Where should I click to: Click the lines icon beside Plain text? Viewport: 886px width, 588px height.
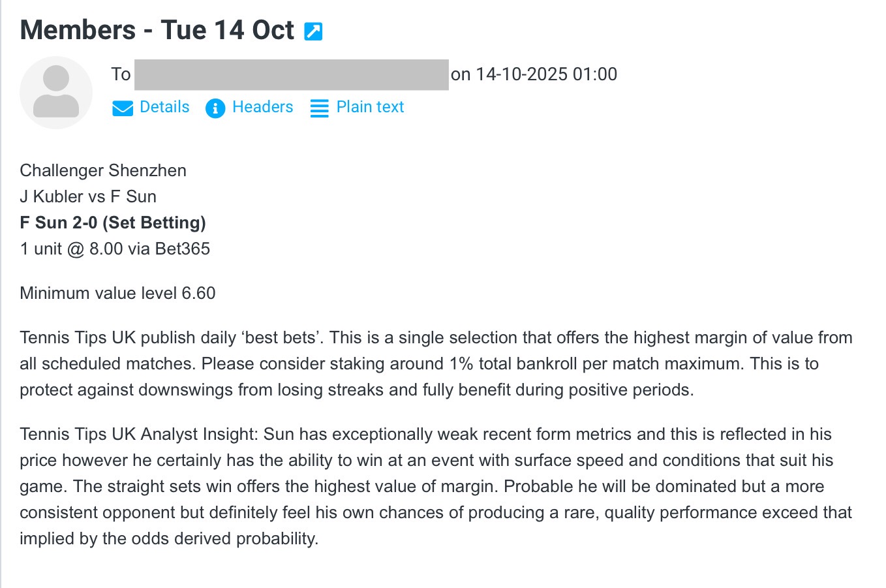coord(319,108)
